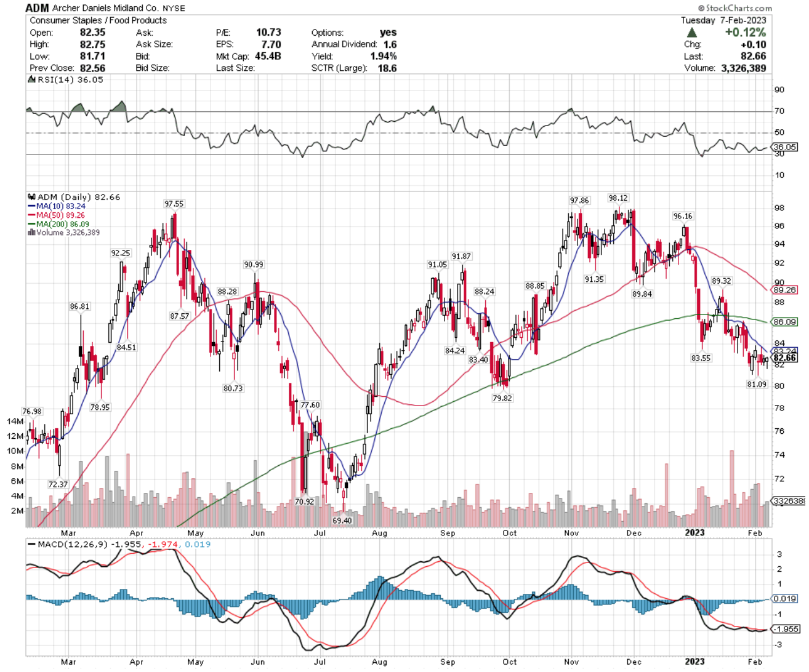Click the volume axis tag 3326389
Viewport: 809px width, 672px height.
click(x=789, y=501)
